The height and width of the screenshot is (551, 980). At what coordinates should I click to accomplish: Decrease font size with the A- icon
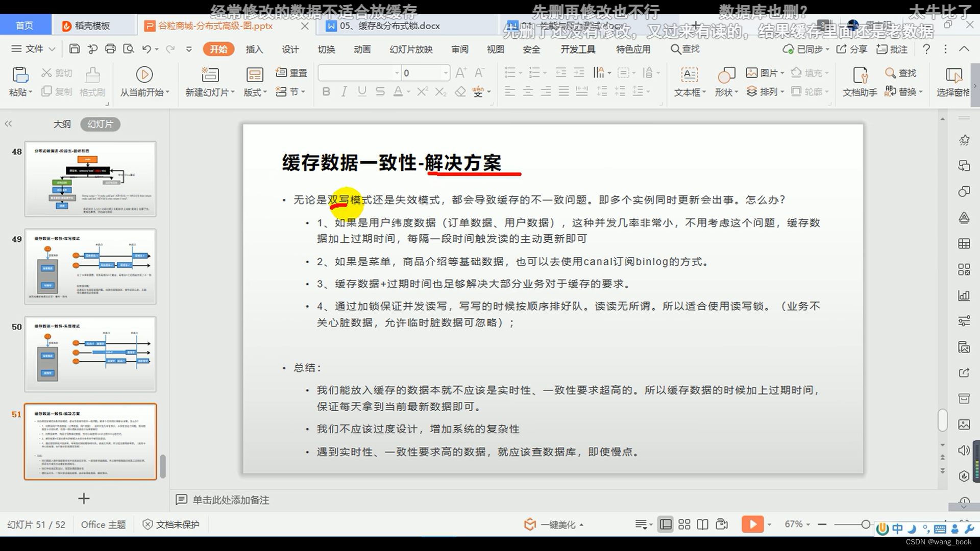point(479,73)
